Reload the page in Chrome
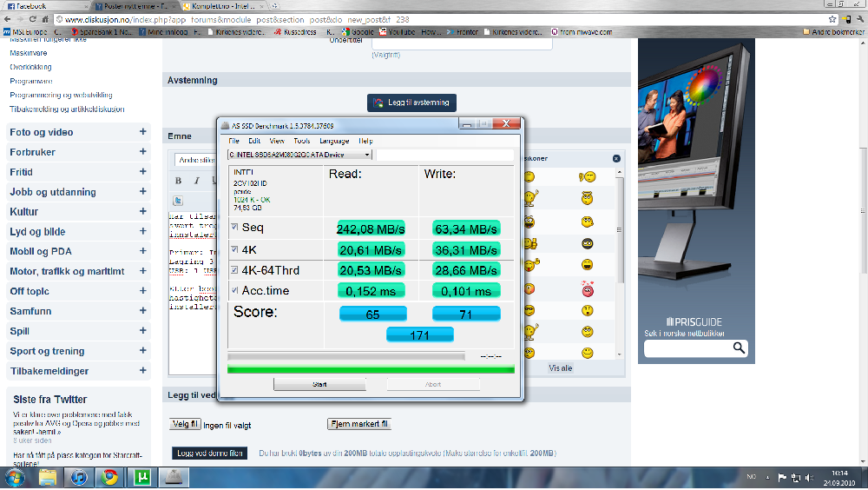Image resolution: width=868 pixels, height=490 pixels. point(33,19)
